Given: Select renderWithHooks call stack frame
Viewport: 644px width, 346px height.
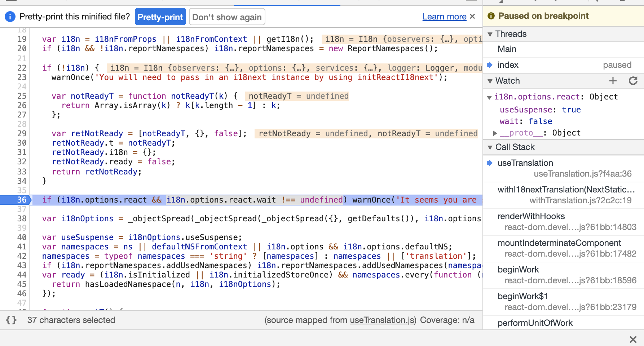Looking at the screenshot, I should 564,222.
